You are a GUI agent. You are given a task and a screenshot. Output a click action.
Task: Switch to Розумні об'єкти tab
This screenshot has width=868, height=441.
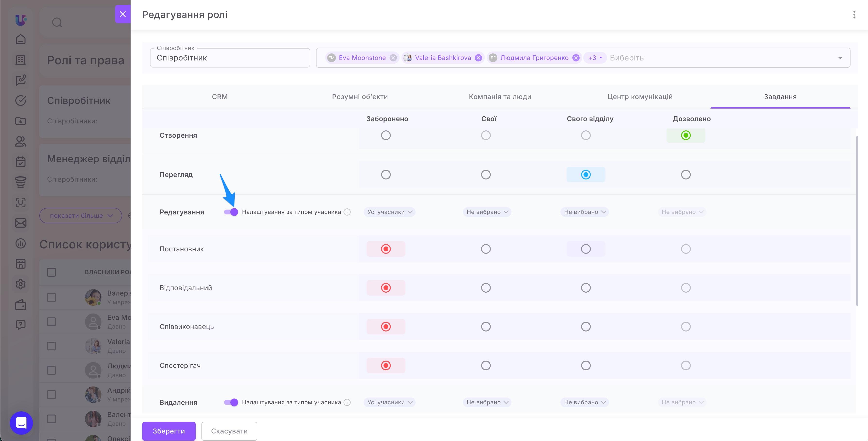click(360, 97)
